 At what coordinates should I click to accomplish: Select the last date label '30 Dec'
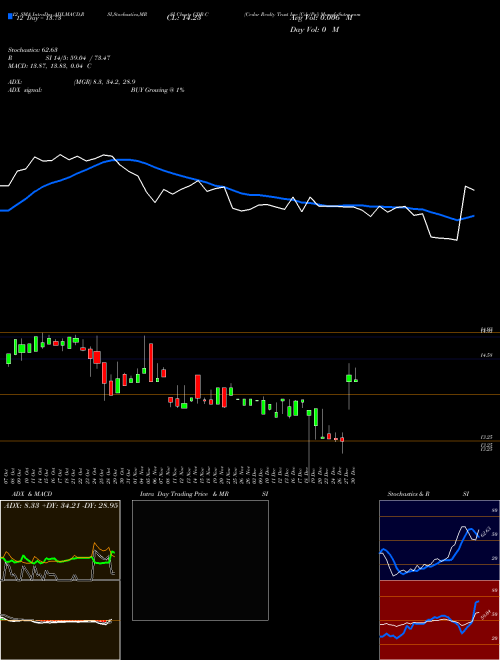tap(355, 475)
